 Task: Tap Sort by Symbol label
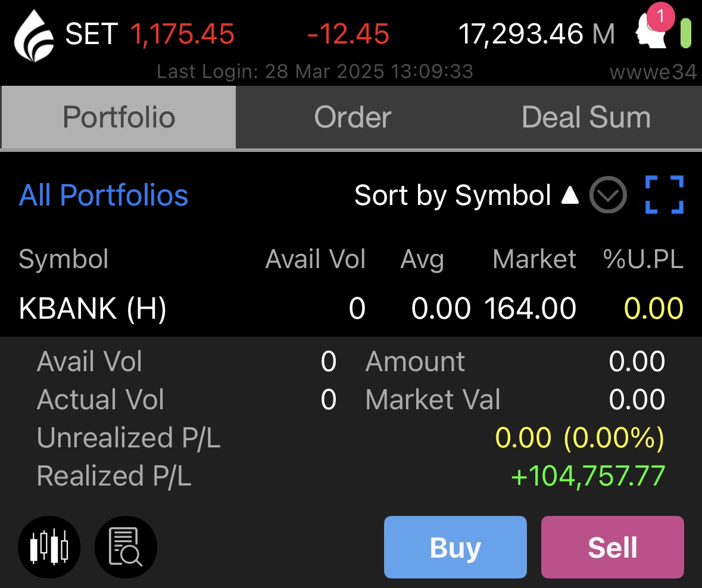coord(453,195)
